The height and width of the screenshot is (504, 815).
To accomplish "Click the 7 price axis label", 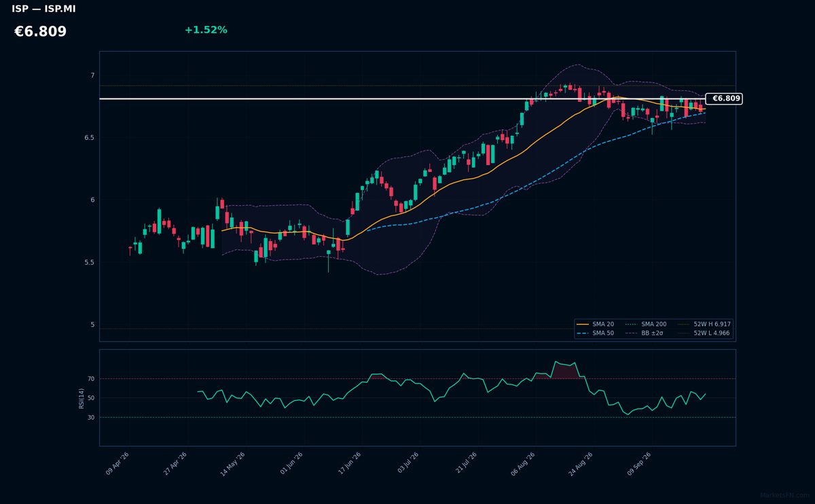I will click(93, 75).
